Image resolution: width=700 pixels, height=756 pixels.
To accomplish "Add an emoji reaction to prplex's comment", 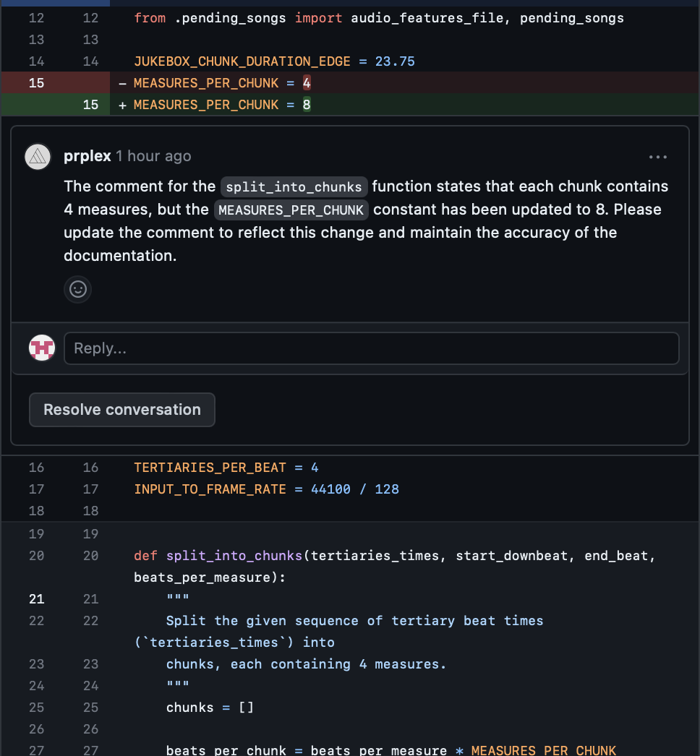I will tap(78, 289).
